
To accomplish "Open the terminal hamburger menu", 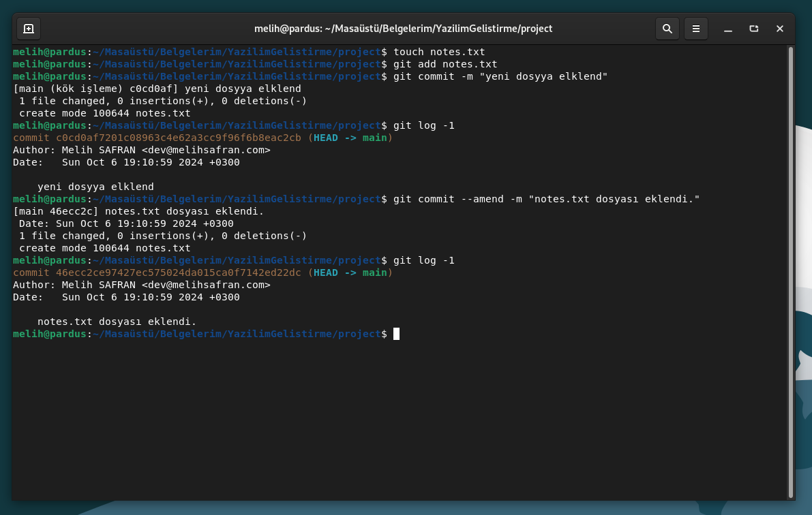I will point(695,29).
